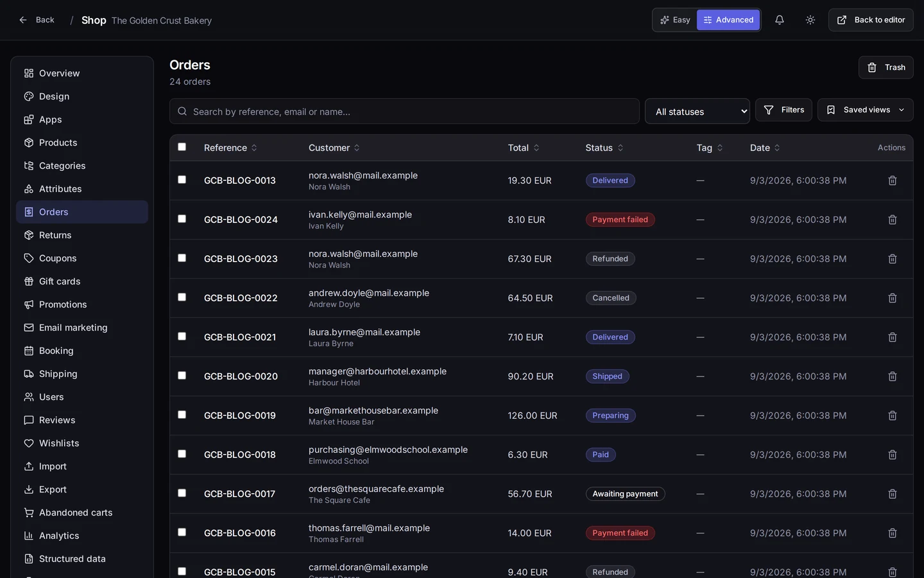924x578 pixels.
Task: Tick the select-all orders checkbox
Action: 182,147
